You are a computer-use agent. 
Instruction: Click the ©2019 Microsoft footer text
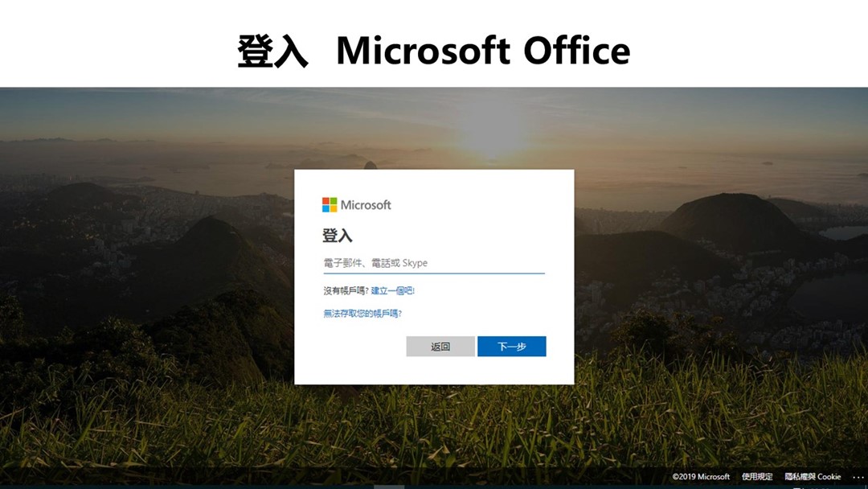point(701,477)
